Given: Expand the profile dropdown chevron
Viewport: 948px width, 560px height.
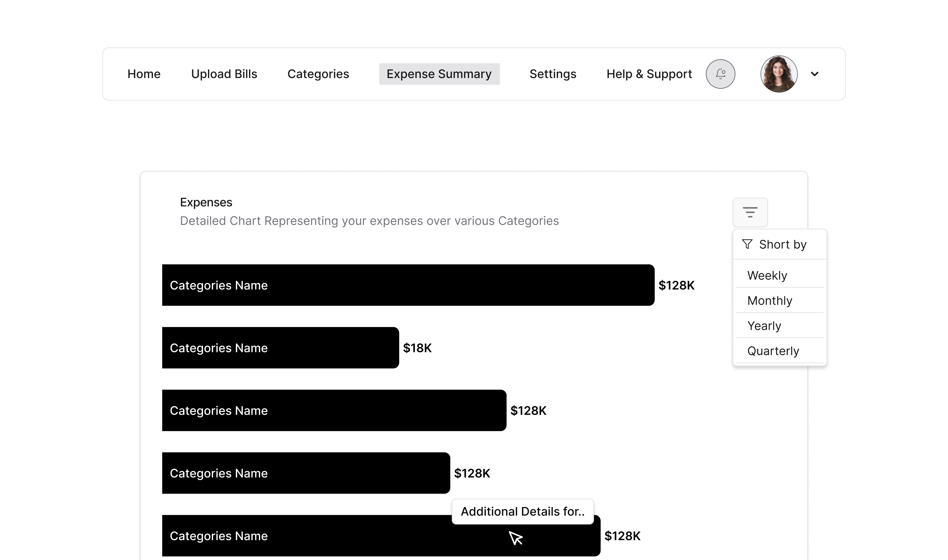Looking at the screenshot, I should click(x=815, y=74).
